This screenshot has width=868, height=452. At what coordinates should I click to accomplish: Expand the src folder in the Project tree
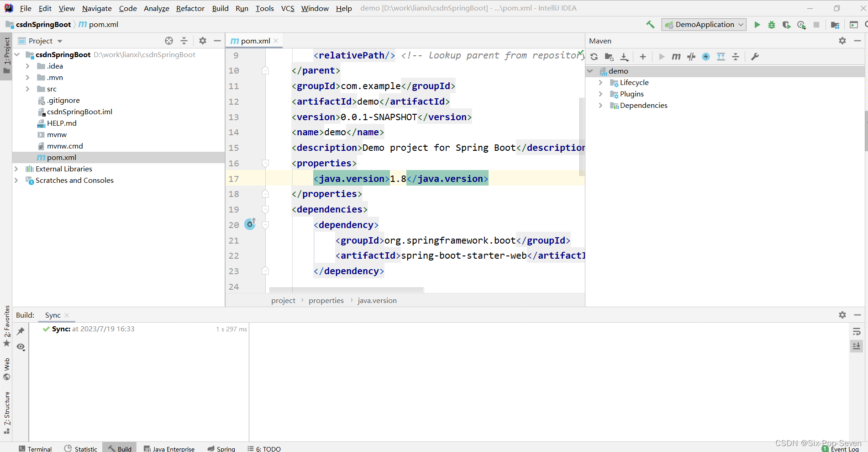point(28,89)
